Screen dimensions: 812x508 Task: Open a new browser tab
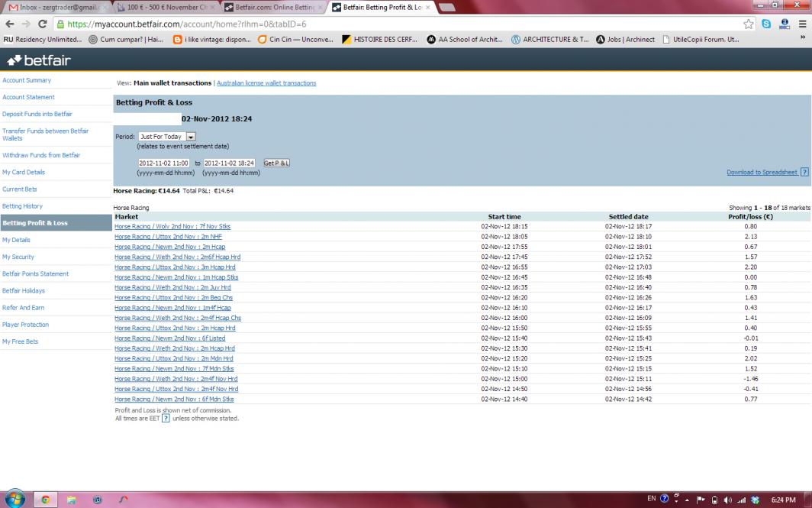(446, 8)
